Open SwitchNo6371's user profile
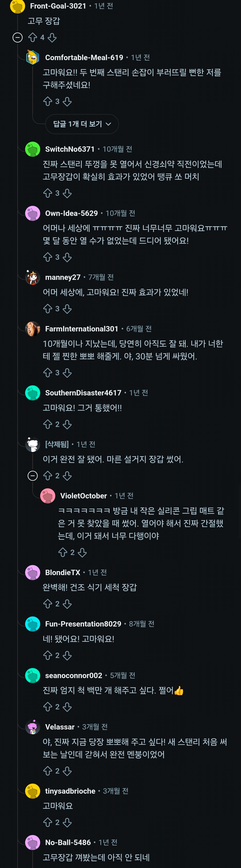 (70, 149)
